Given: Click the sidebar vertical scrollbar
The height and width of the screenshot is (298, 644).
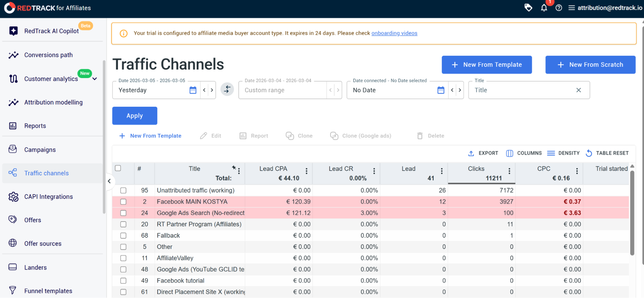Looking at the screenshot, I should point(104,137).
